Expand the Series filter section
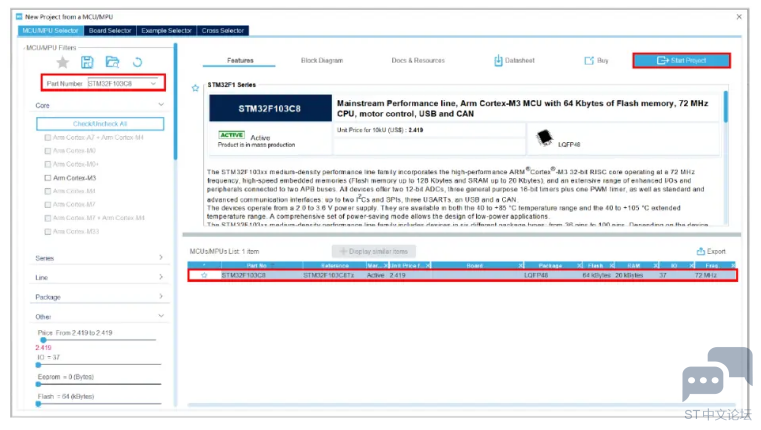This screenshot has height=430, width=761. coord(161,258)
